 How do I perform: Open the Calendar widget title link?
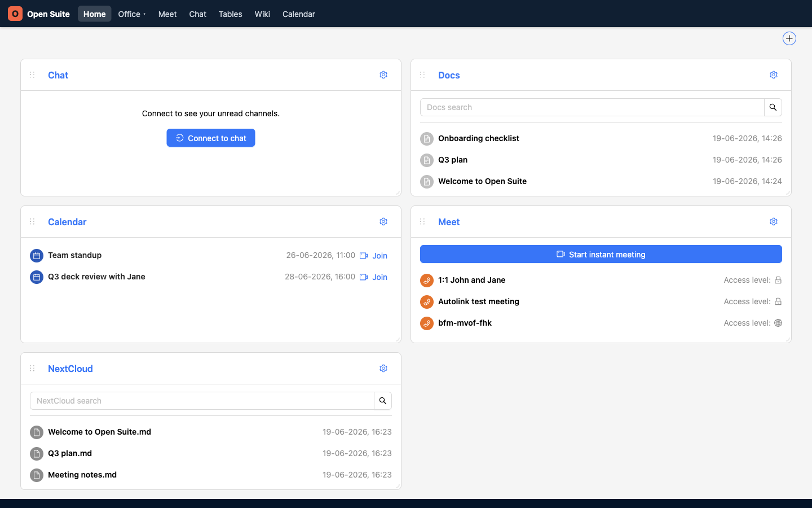[x=67, y=222]
